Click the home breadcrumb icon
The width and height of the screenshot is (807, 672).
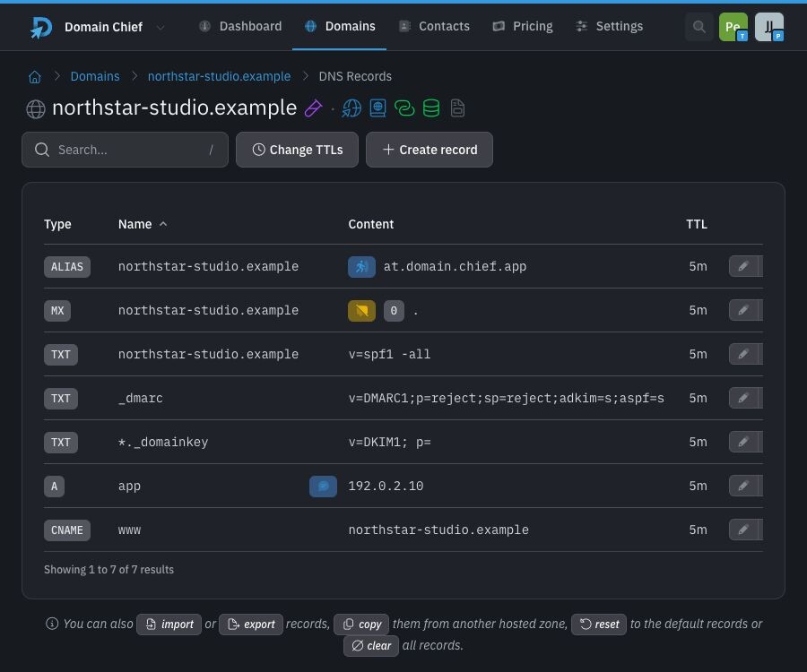(34, 77)
